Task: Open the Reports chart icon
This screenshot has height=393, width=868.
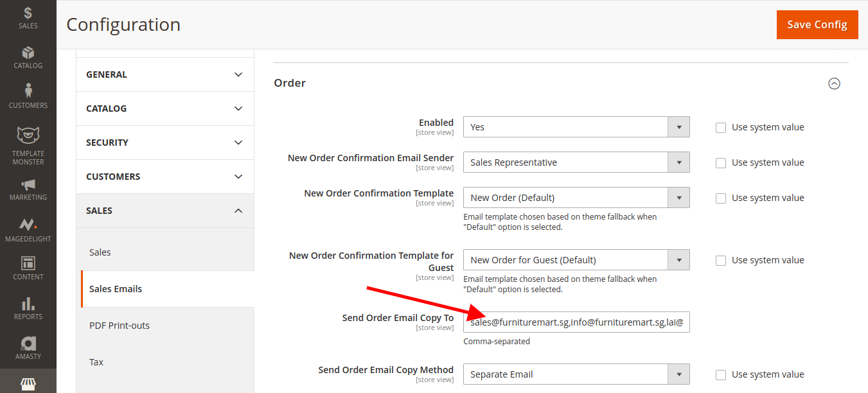Action: point(28,308)
